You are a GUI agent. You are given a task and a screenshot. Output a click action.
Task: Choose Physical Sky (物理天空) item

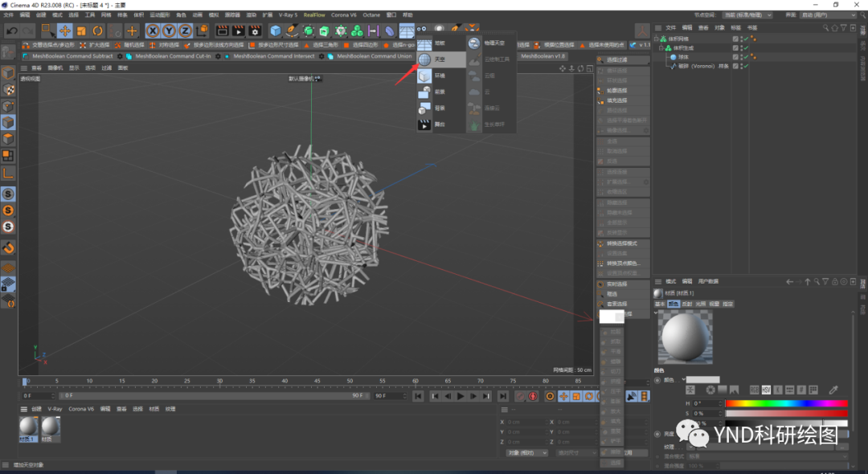tap(492, 43)
